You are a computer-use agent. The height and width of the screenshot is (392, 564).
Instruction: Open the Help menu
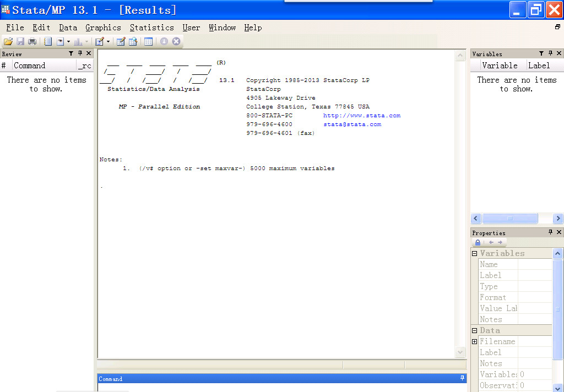pos(253,28)
